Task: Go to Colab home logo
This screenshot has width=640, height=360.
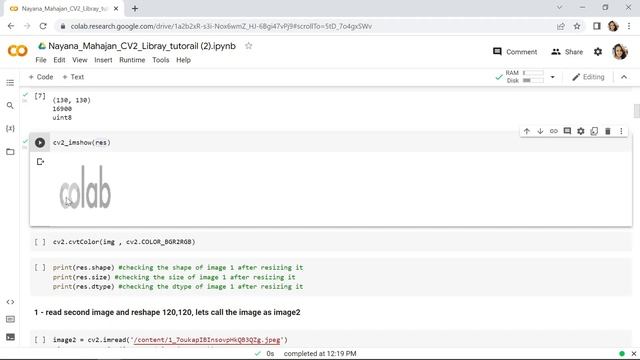Action: tap(18, 51)
